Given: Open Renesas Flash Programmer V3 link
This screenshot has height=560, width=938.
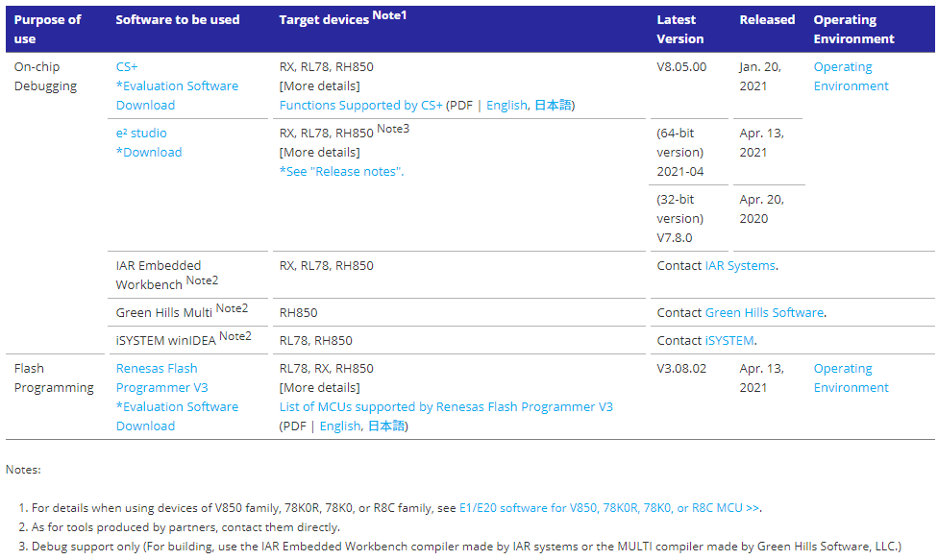Looking at the screenshot, I should click(162, 378).
